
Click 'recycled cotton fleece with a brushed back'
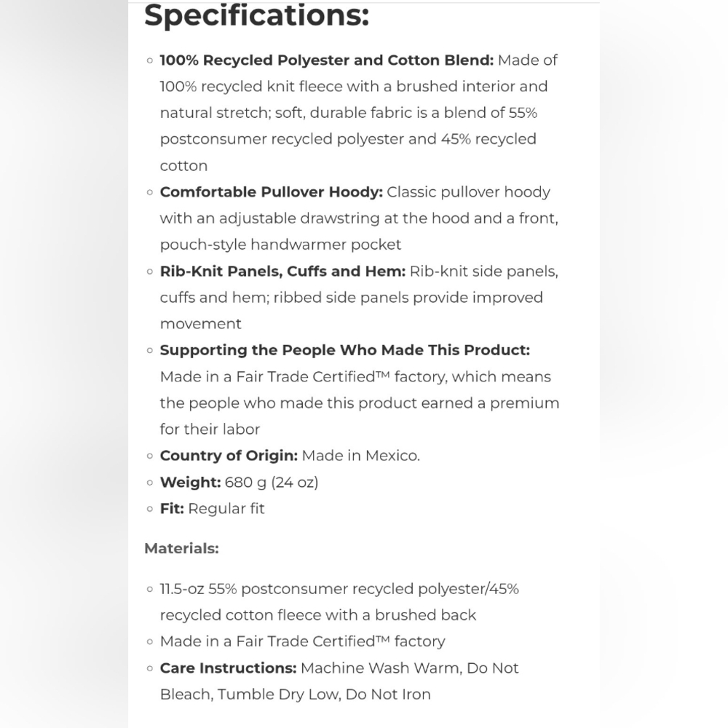(x=318, y=615)
